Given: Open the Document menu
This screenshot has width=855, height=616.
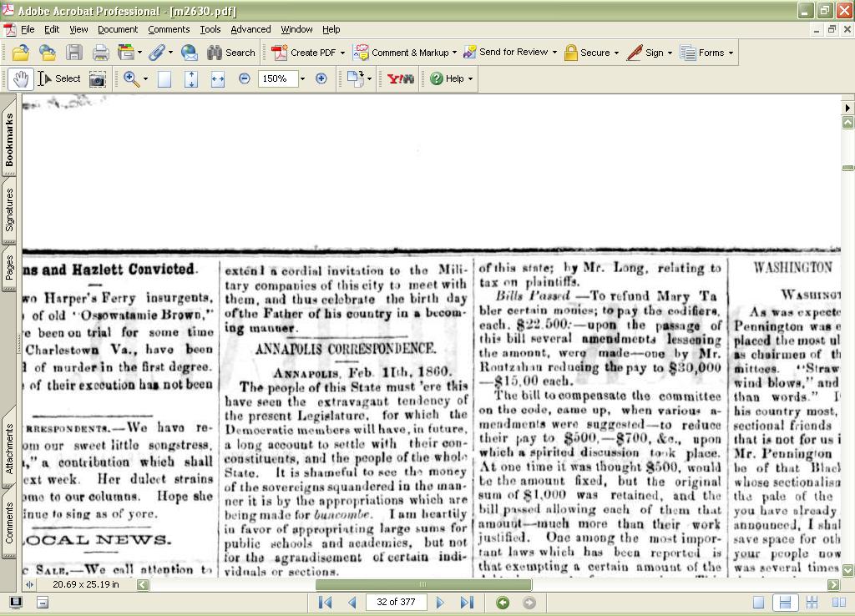Looking at the screenshot, I should (118, 29).
